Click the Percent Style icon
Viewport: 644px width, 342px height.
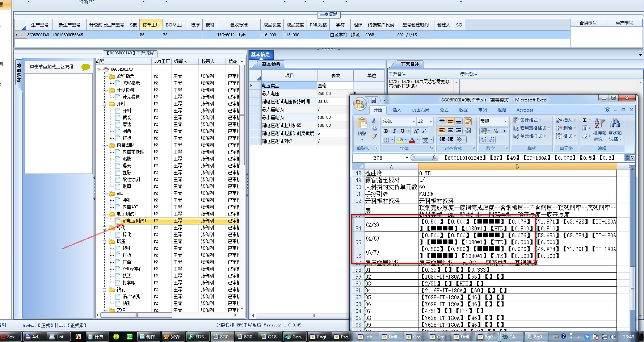[x=496, y=131]
